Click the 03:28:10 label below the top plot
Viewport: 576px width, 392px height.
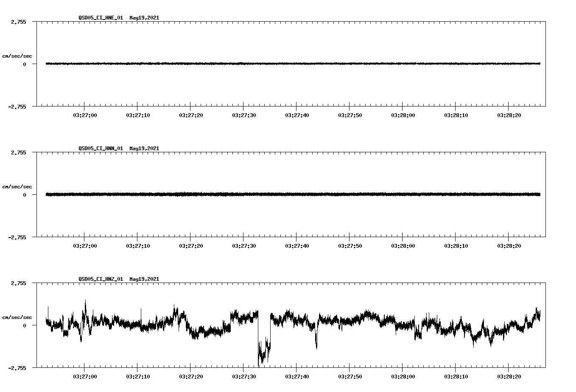click(456, 114)
